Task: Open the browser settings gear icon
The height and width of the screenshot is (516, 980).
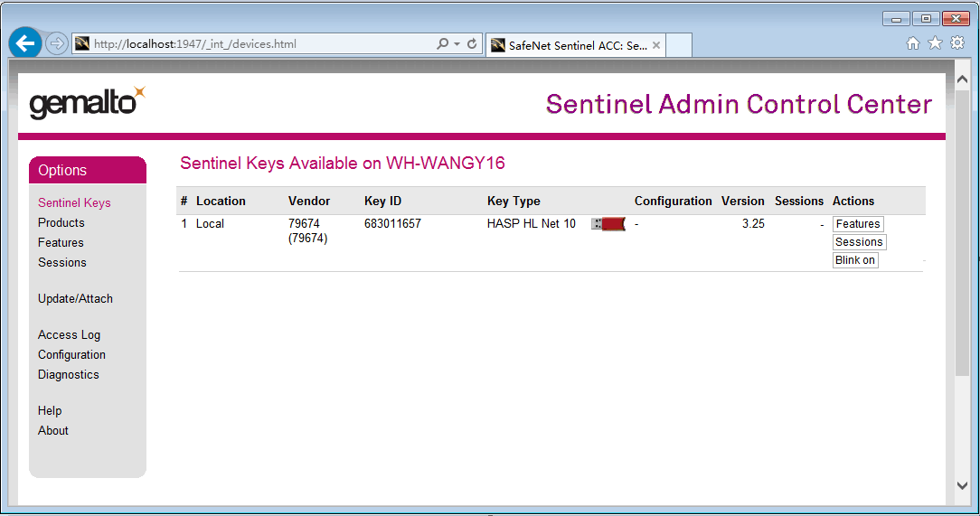Action: (x=956, y=43)
